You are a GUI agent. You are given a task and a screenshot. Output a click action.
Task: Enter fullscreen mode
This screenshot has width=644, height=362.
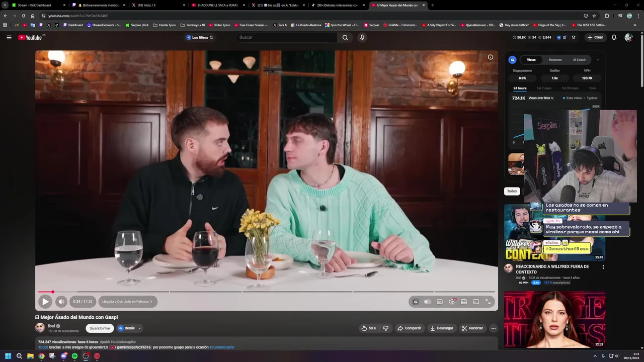coord(488,302)
